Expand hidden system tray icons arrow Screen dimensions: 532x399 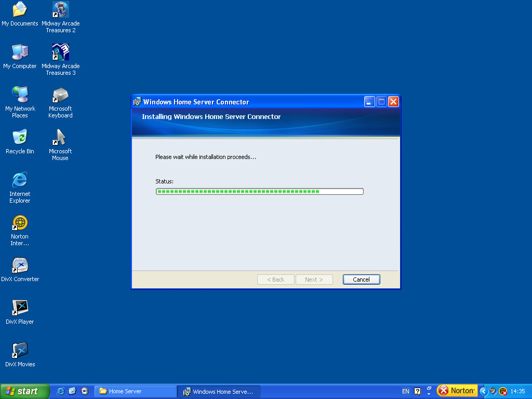[x=484, y=391]
